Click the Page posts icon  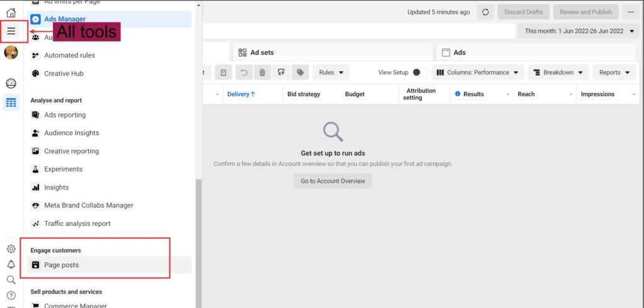point(36,265)
